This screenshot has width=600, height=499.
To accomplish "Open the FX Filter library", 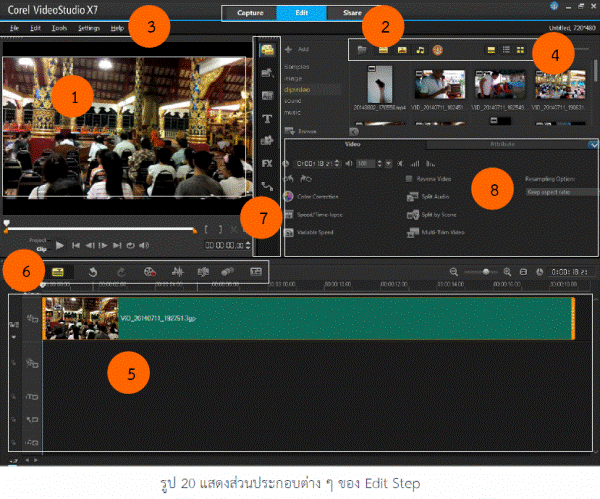I will tap(267, 163).
